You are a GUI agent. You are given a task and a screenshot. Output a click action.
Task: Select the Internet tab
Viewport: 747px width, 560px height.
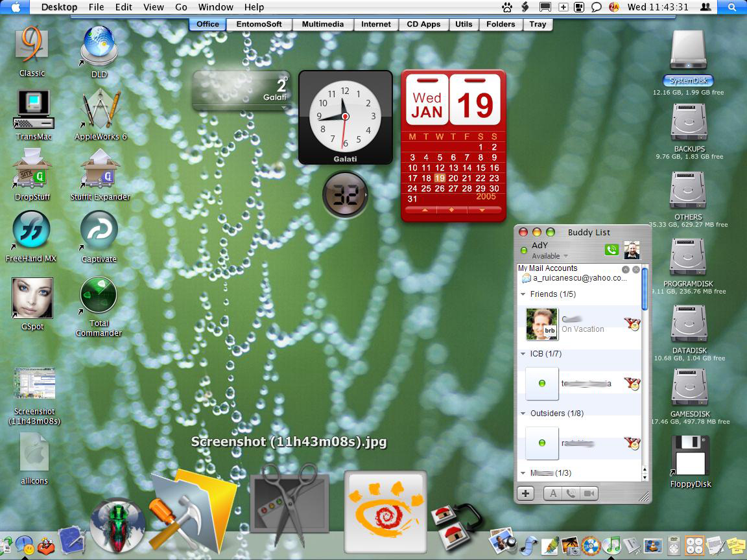pos(375,25)
